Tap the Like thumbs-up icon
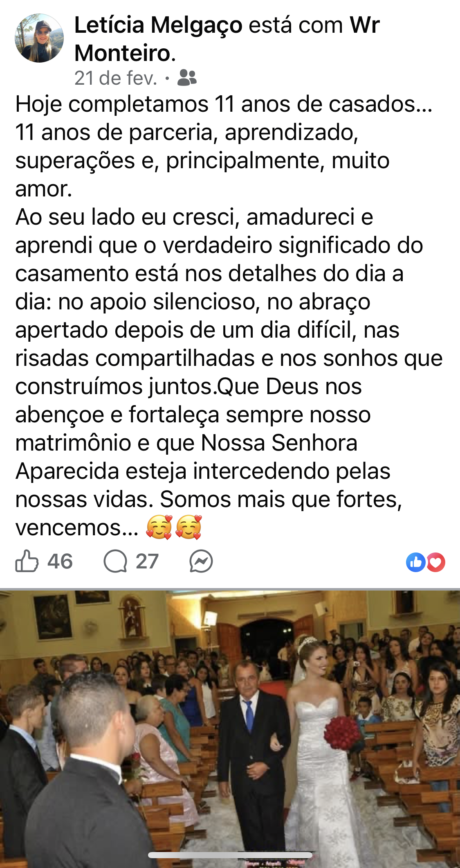This screenshot has height=868, width=460. click(27, 561)
